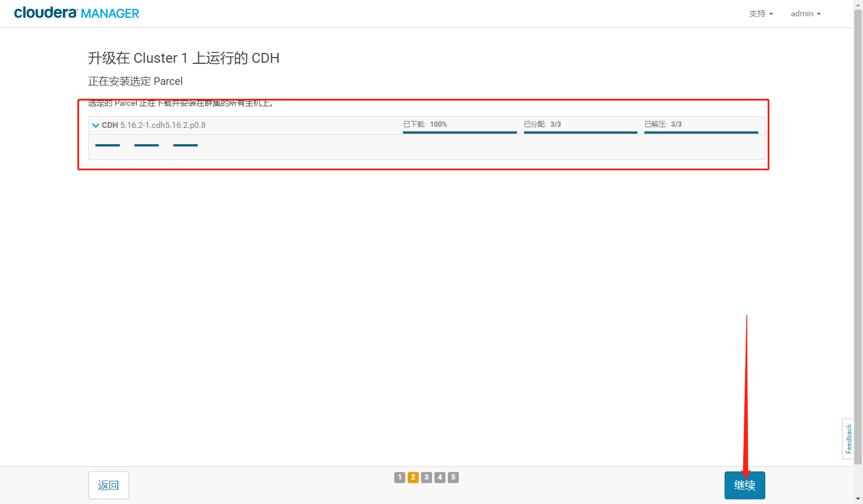Click the heading 升级在 Cluster 1 上运行的 CDH
This screenshot has height=504, width=863.
pyautogui.click(x=184, y=58)
